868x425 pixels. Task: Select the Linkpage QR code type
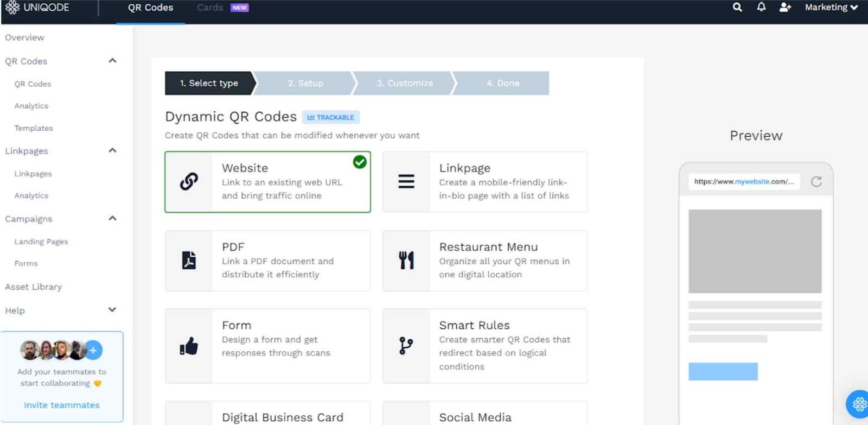pyautogui.click(x=485, y=182)
